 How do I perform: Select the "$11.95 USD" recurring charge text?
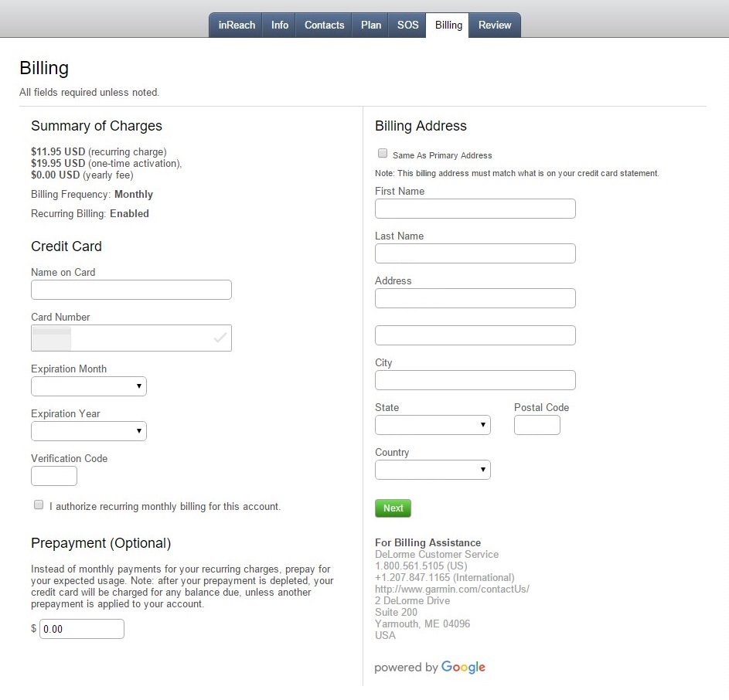pyautogui.click(x=58, y=151)
